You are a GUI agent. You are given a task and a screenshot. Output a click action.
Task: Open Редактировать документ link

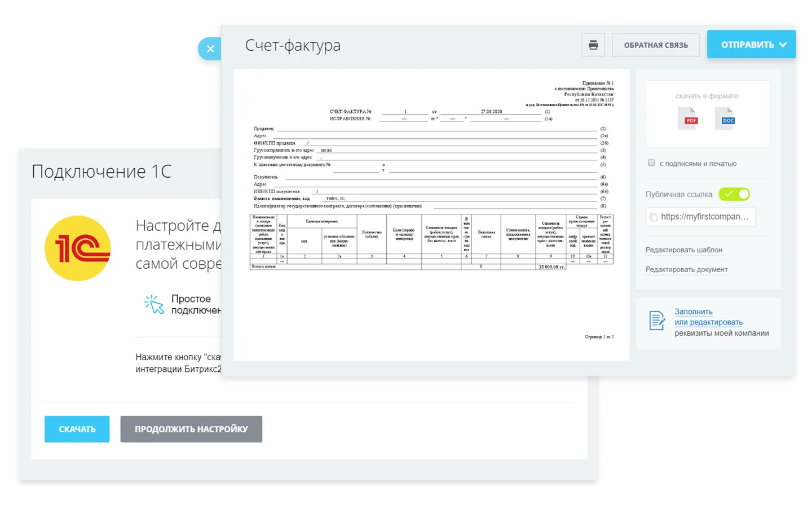coord(686,270)
